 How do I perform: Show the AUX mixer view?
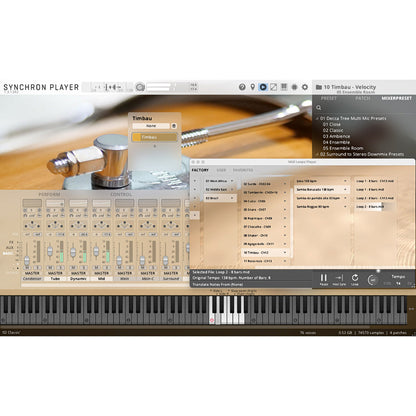click(10, 248)
